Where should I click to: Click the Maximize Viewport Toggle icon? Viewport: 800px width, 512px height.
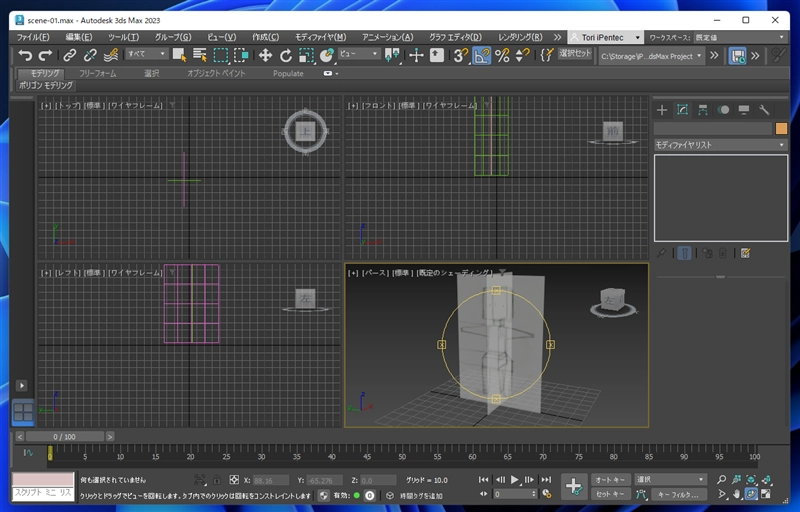[x=766, y=494]
